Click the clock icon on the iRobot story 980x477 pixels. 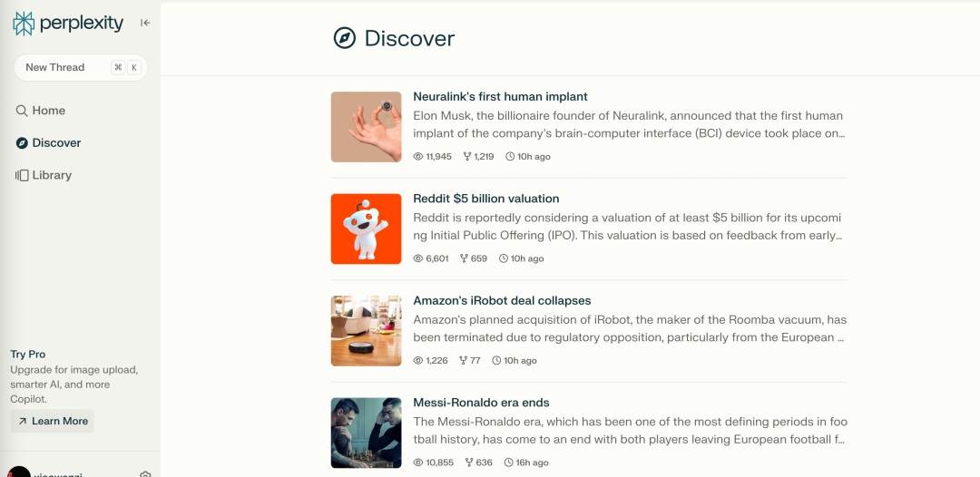(x=496, y=361)
